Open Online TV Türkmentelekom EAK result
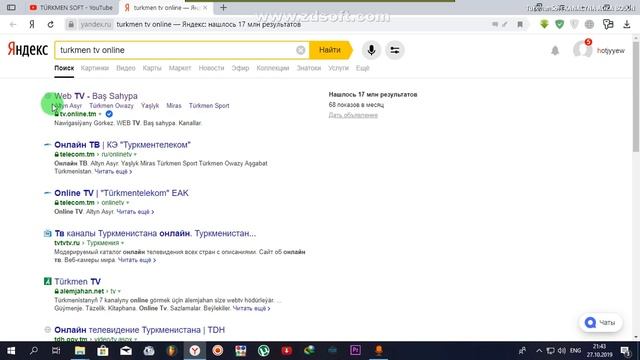 coord(121,193)
